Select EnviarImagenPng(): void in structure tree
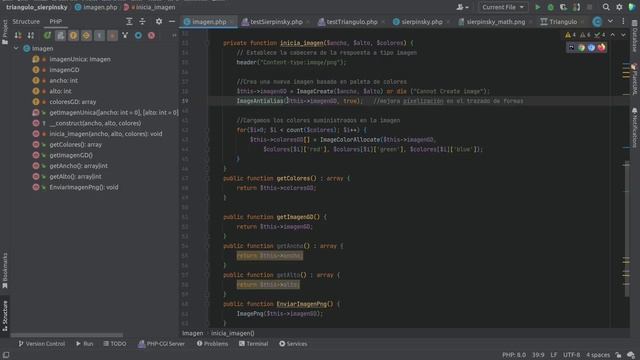This screenshot has height=360, width=640. [84, 187]
